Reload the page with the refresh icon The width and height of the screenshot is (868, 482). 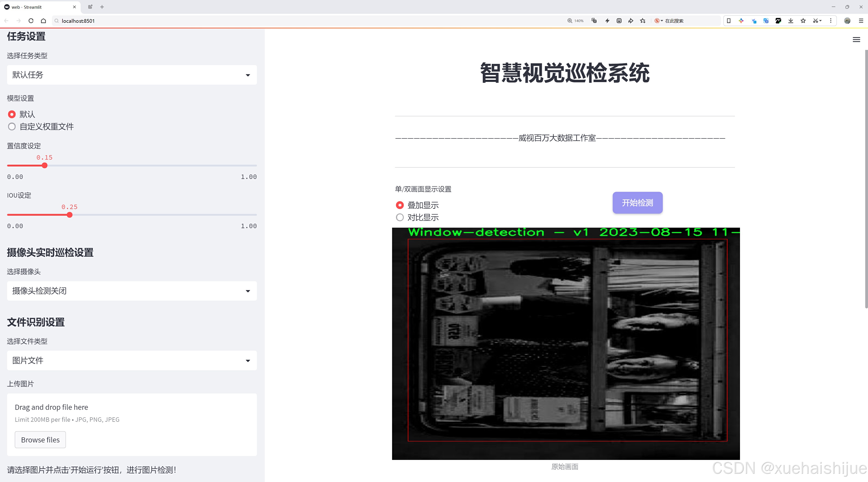[x=31, y=21]
